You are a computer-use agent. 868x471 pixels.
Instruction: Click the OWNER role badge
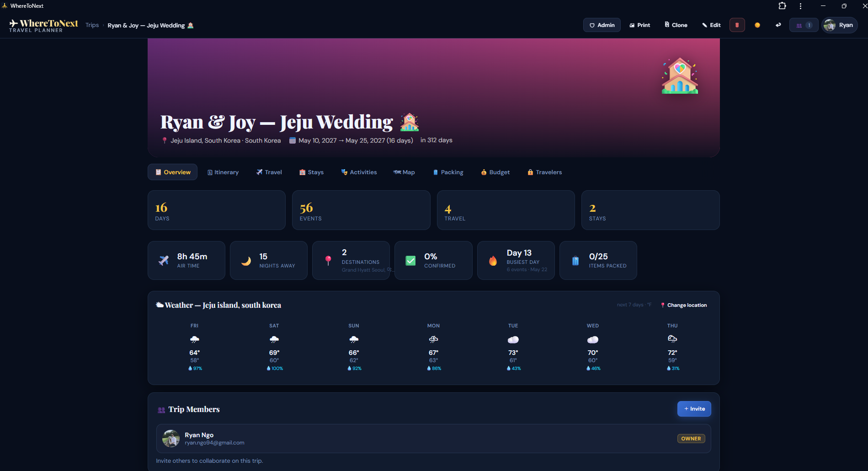pos(691,439)
